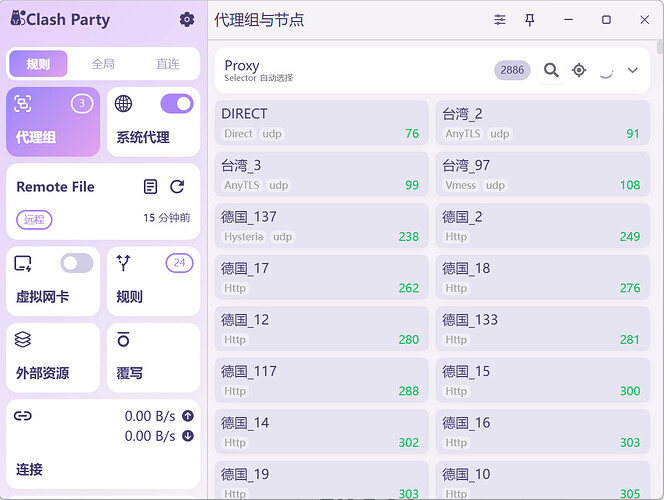The height and width of the screenshot is (500, 664).
Task: Search nodes in the Proxy group
Action: click(x=551, y=70)
